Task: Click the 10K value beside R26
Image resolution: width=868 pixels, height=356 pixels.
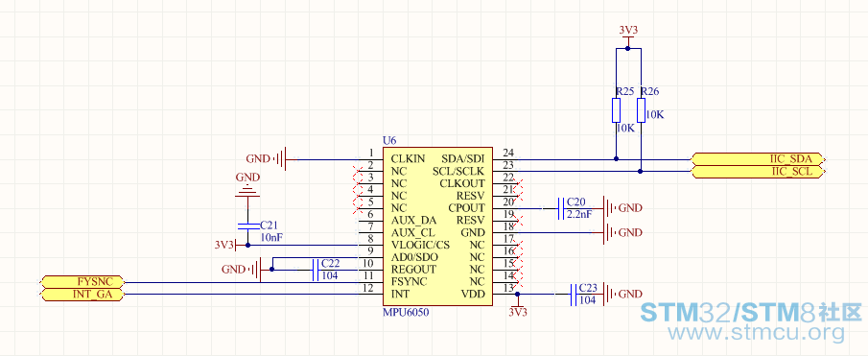Action: point(654,115)
